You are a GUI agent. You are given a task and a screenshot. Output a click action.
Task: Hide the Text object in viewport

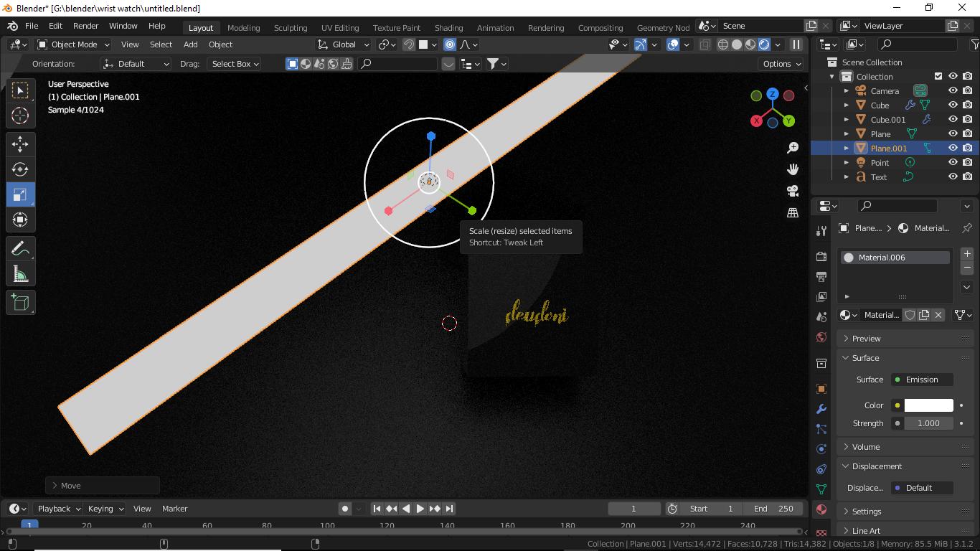[953, 177]
